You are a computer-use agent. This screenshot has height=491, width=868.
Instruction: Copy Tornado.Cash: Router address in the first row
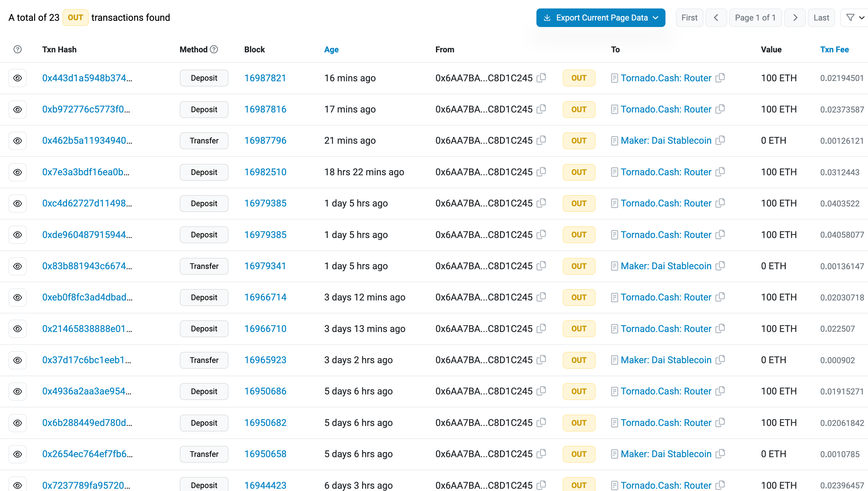click(x=720, y=78)
